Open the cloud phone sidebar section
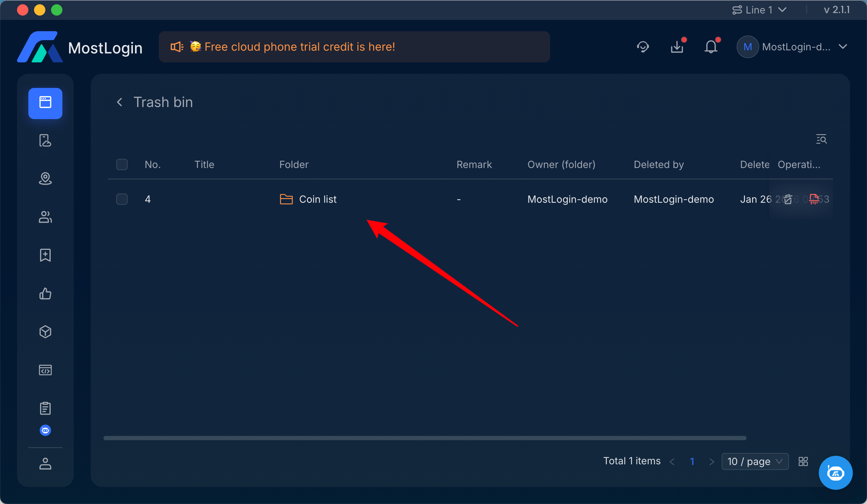Viewport: 867px width, 504px height. 45,141
